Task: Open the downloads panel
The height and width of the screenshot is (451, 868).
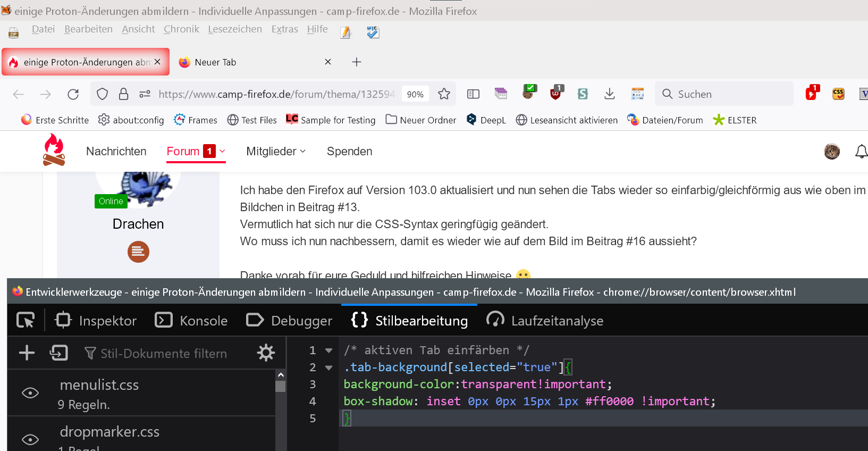Action: [x=610, y=94]
